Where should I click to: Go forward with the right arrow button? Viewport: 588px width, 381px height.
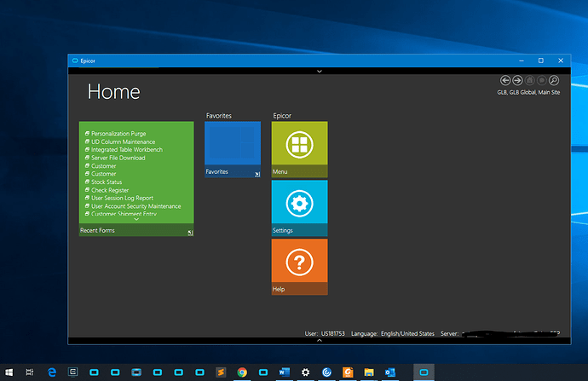click(517, 80)
